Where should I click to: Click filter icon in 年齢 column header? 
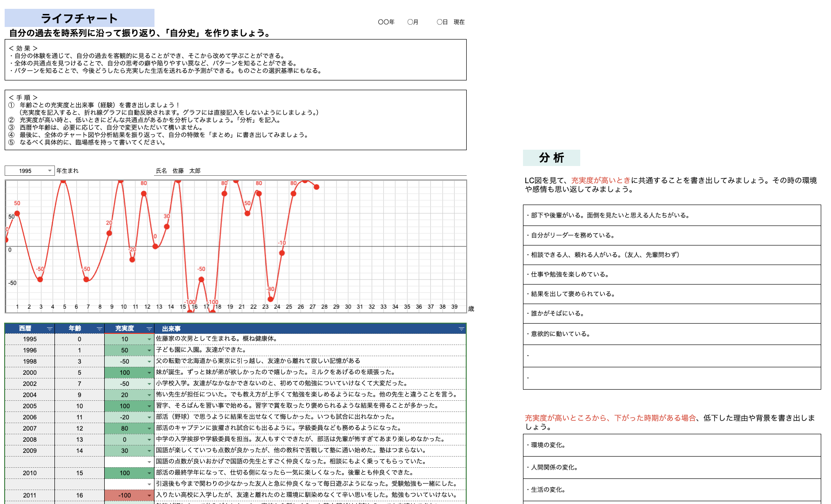pyautogui.click(x=99, y=329)
